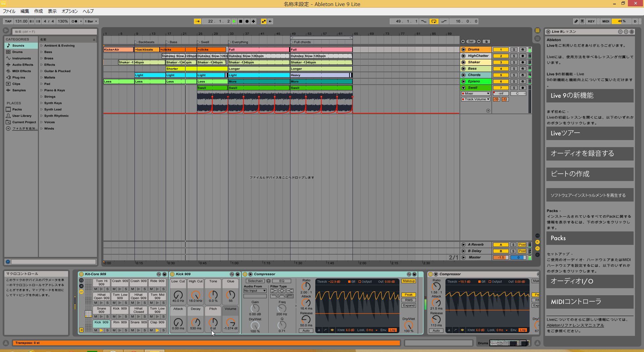Click the Kick 909 hot-swap preset icon

[232, 274]
